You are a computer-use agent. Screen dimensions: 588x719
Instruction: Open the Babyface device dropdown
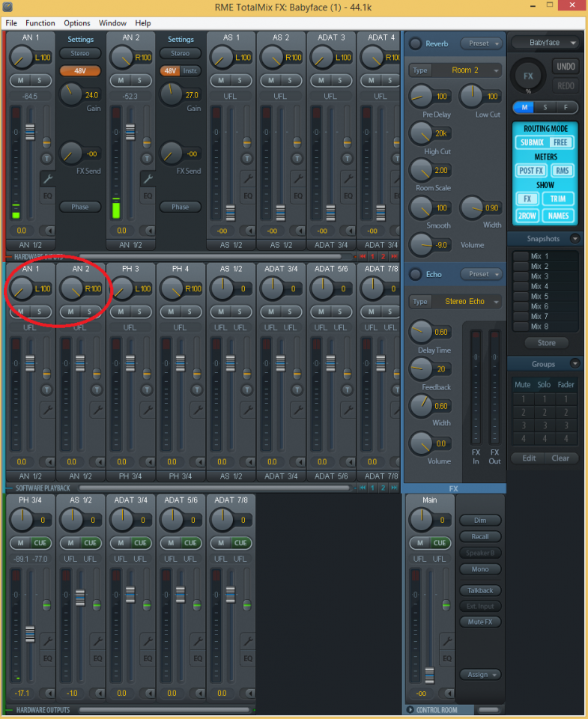(545, 43)
